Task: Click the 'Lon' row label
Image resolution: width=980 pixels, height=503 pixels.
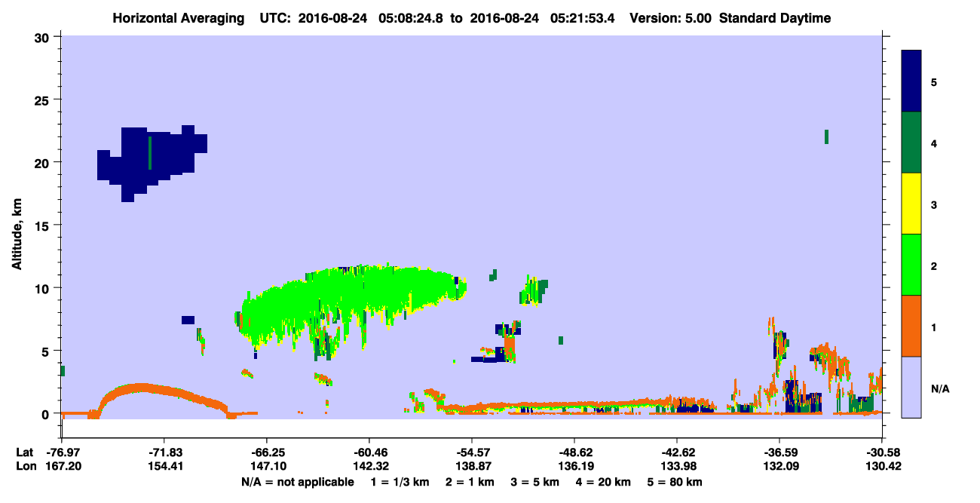Action: pyautogui.click(x=25, y=466)
